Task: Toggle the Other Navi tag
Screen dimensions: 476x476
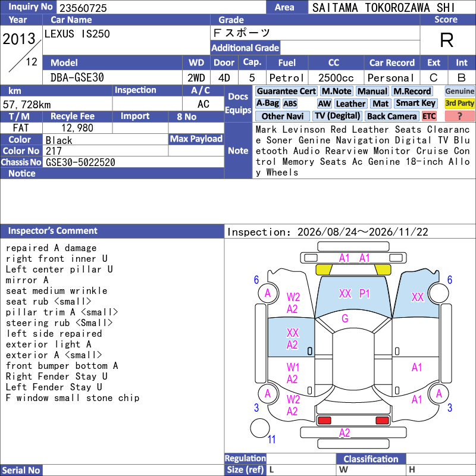Action: point(282,116)
